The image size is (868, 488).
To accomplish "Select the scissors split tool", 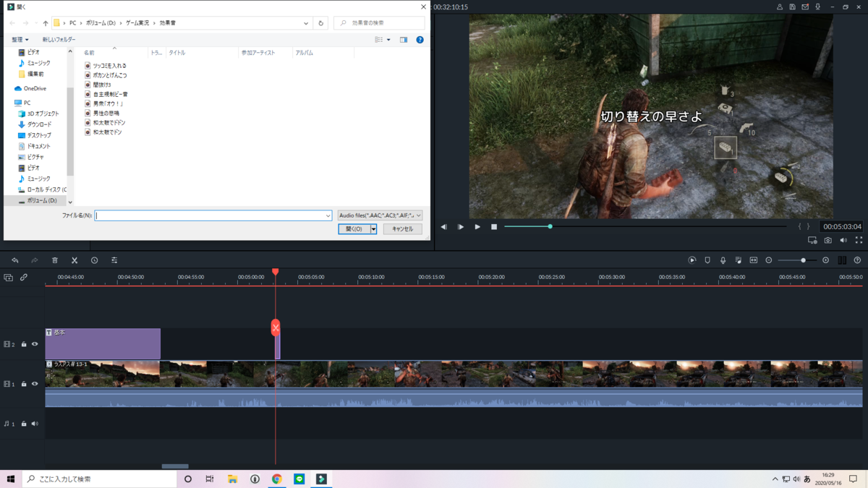I will 75,260.
